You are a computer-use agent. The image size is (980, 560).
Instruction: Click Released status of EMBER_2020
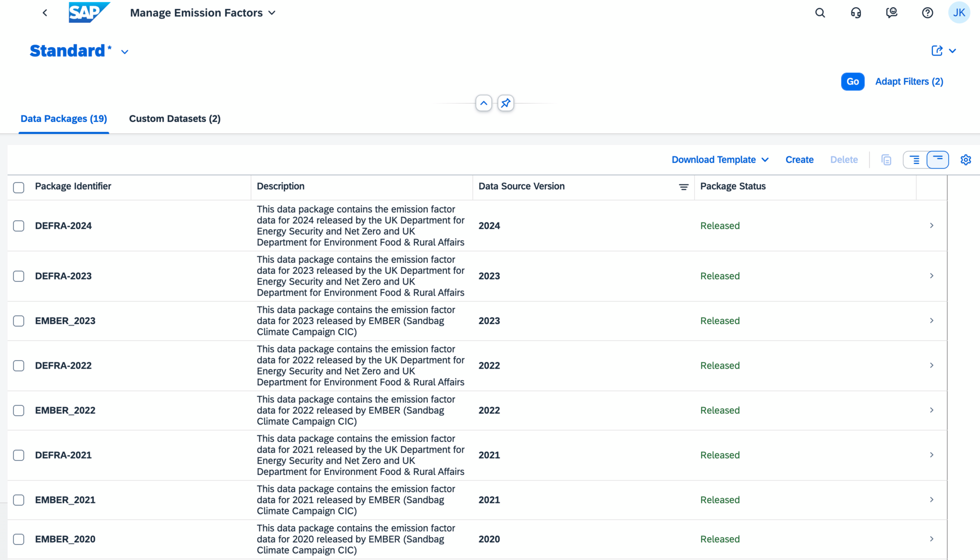(x=720, y=539)
